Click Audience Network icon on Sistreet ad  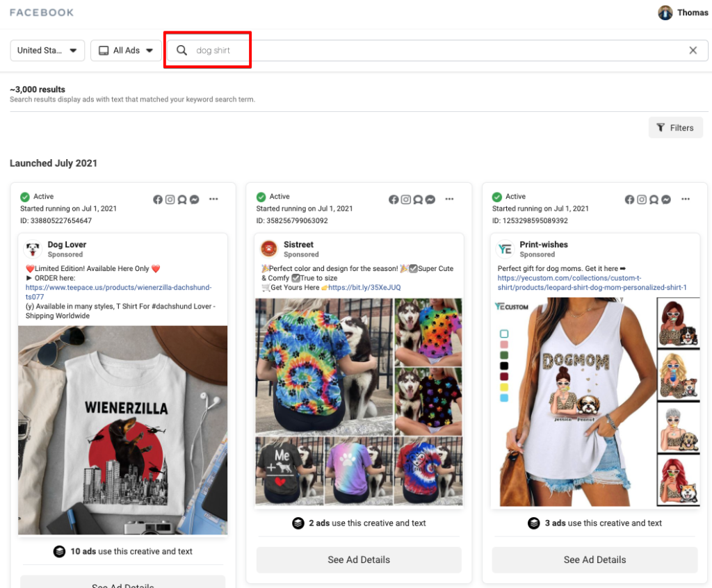click(418, 199)
